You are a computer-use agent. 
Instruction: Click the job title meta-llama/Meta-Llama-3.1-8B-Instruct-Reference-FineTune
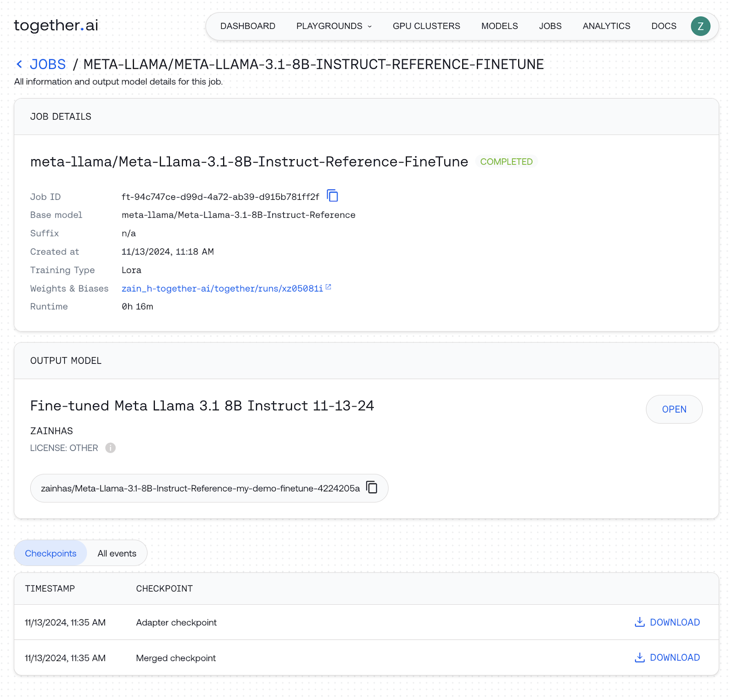(249, 161)
